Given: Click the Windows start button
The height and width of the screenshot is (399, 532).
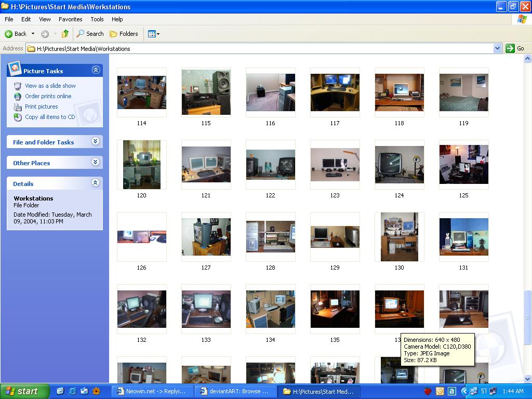Looking at the screenshot, I should pyautogui.click(x=24, y=391).
